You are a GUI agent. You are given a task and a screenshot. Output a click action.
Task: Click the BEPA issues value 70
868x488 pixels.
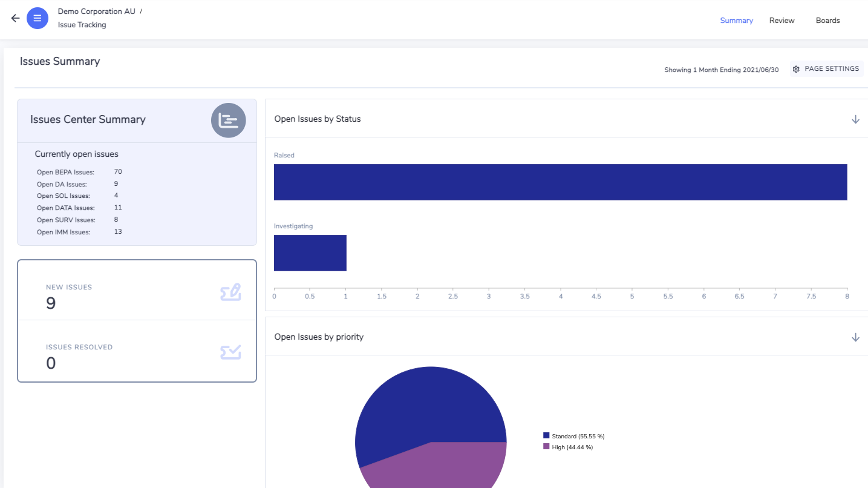118,172
